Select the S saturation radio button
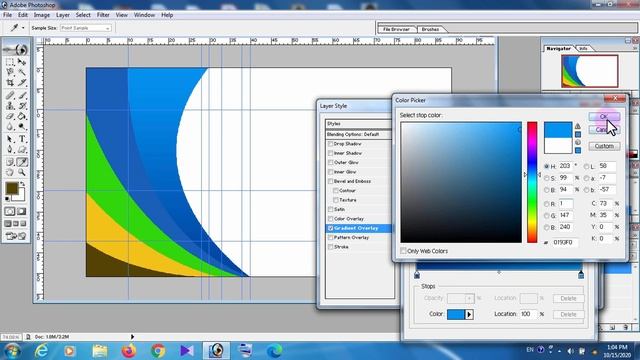The width and height of the screenshot is (640, 360). point(547,178)
